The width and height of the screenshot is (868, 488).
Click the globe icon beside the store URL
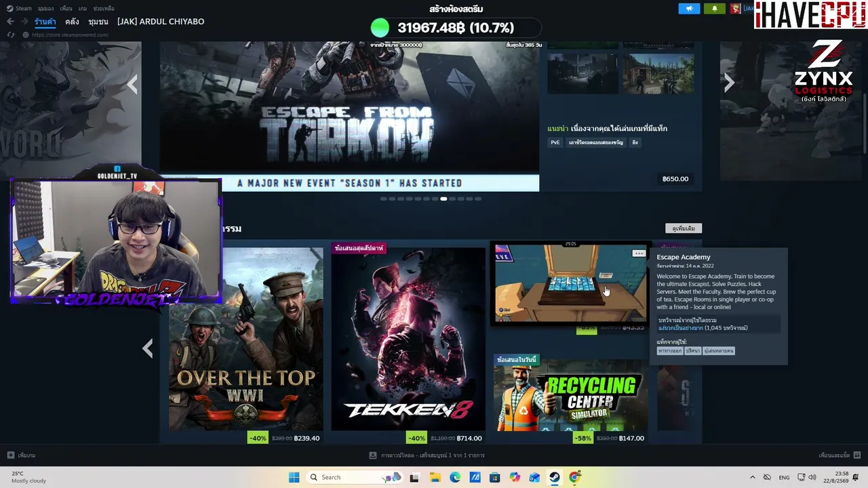click(x=26, y=35)
